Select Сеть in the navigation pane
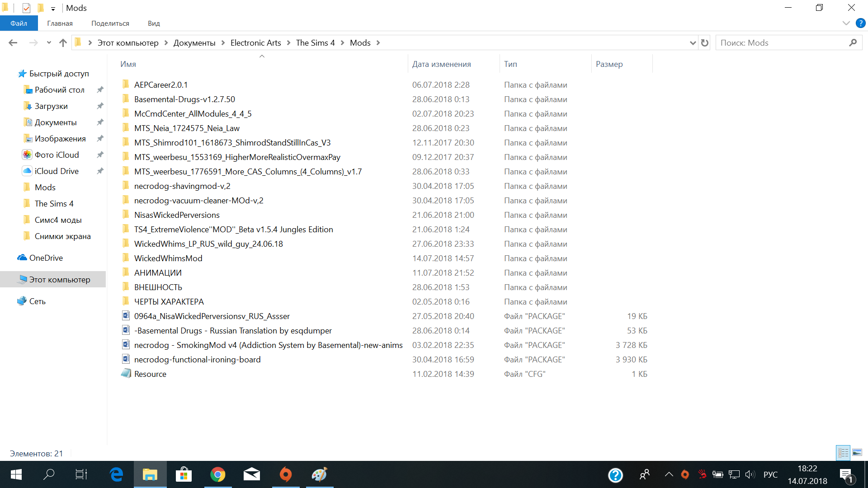Screen dimensions: 868x488 point(37,301)
